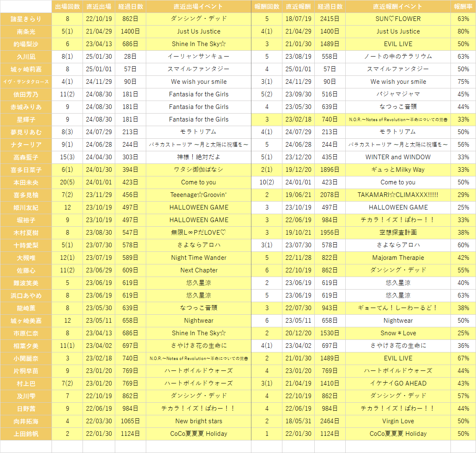The width and height of the screenshot is (476, 453).
Task: Click the ギュっとMilky Way cell
Action: [x=398, y=170]
